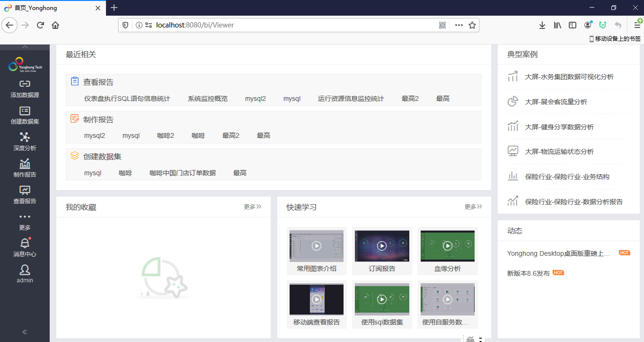644x342 pixels.
Task: Expand the More (更多) sidebar menu
Action: (25, 217)
